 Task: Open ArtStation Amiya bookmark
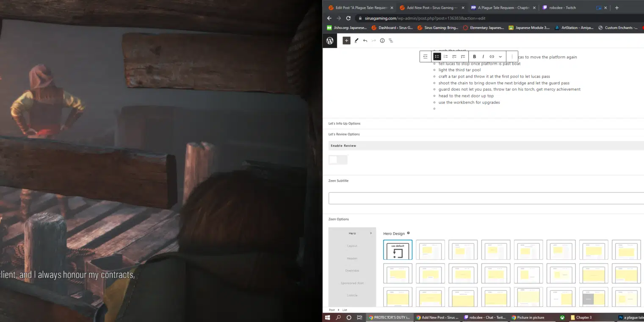575,28
